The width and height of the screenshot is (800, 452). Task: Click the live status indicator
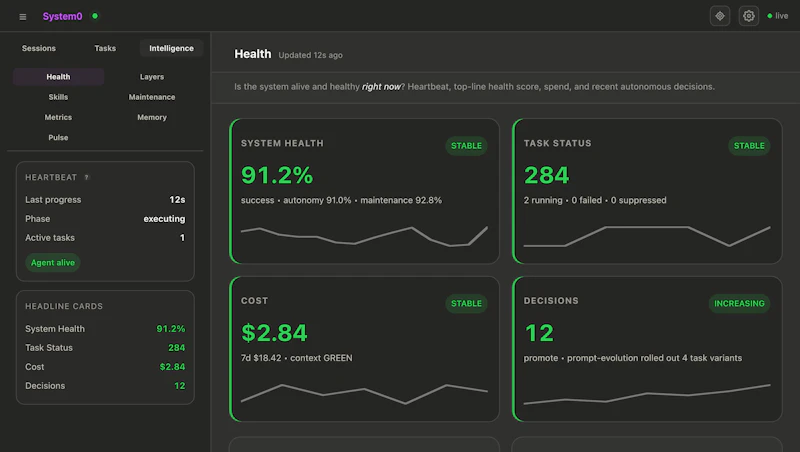778,16
